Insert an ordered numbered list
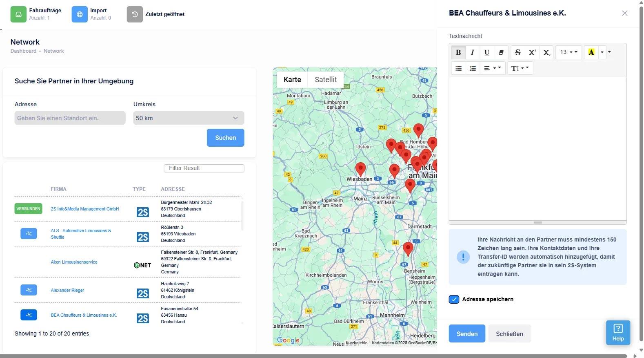The height and width of the screenshot is (358, 644). coord(473,68)
